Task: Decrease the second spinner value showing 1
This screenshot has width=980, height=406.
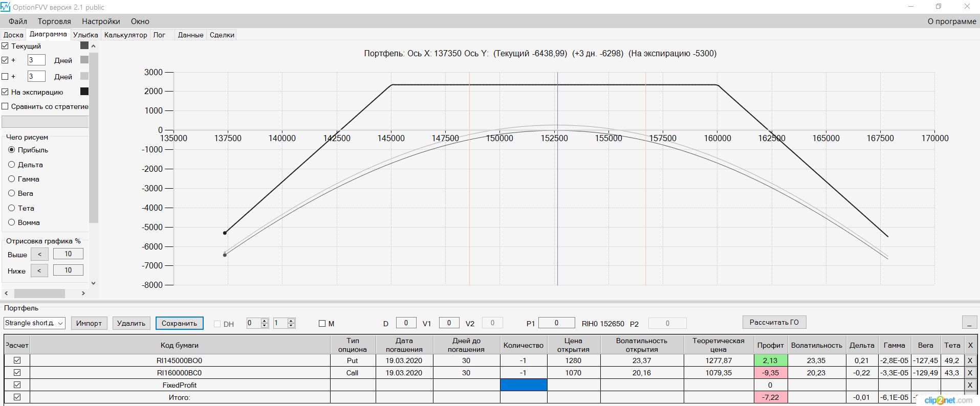Action: click(x=291, y=325)
